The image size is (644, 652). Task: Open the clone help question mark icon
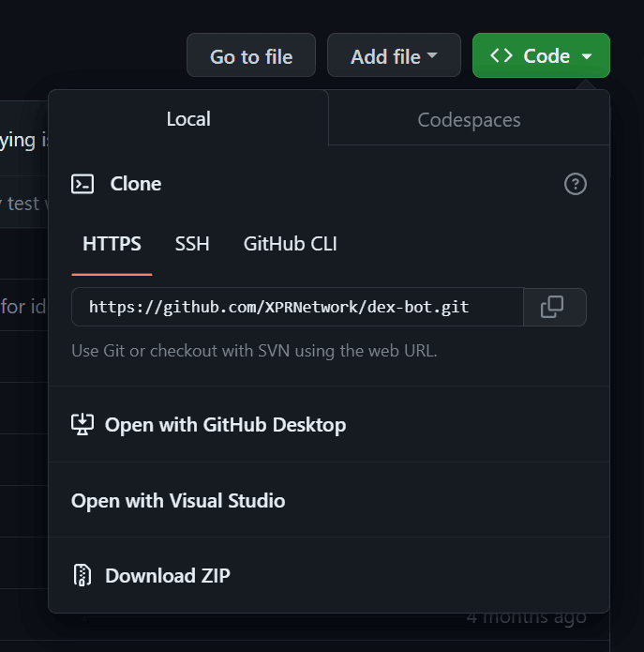(x=576, y=184)
